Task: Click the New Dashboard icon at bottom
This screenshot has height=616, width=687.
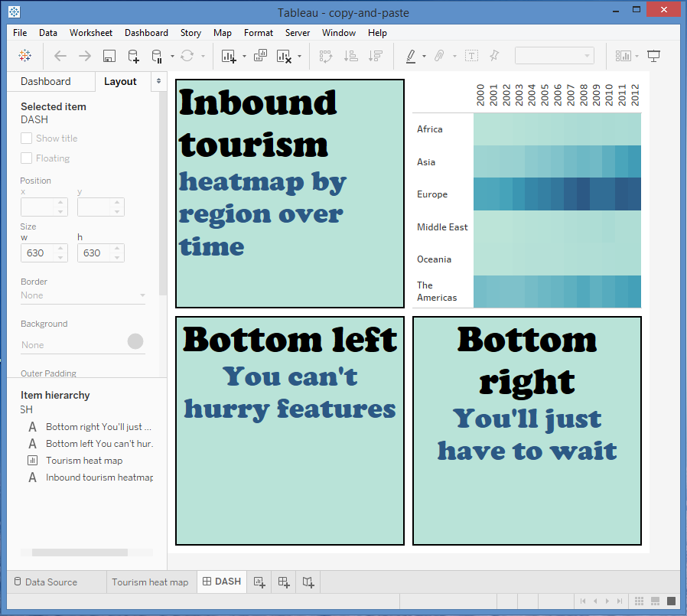Action: 283,582
